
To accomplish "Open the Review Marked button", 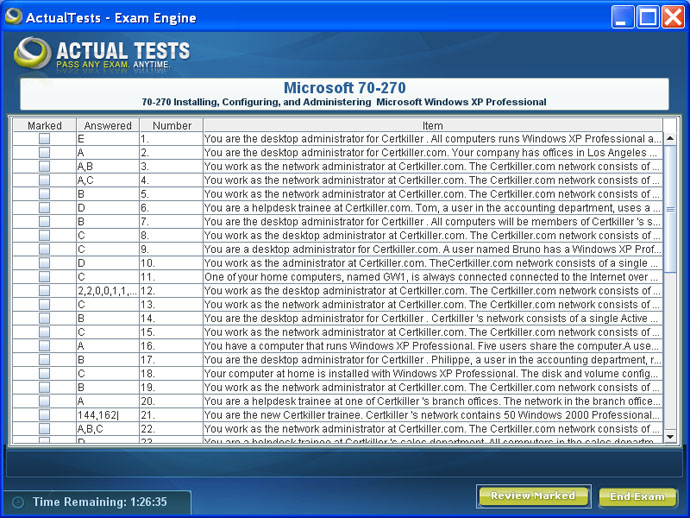I will [x=533, y=496].
